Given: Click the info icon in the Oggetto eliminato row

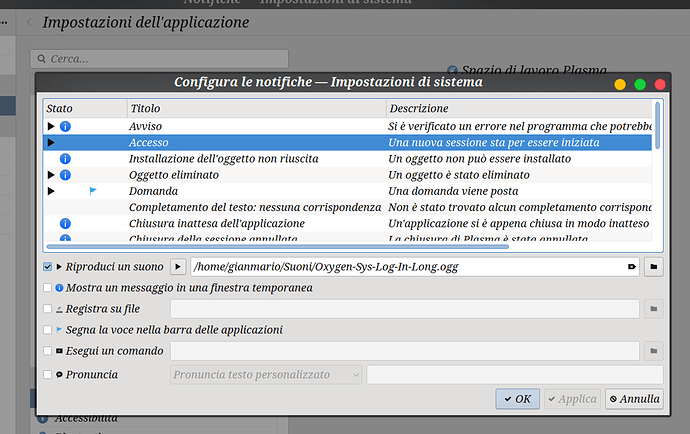Looking at the screenshot, I should coord(65,175).
